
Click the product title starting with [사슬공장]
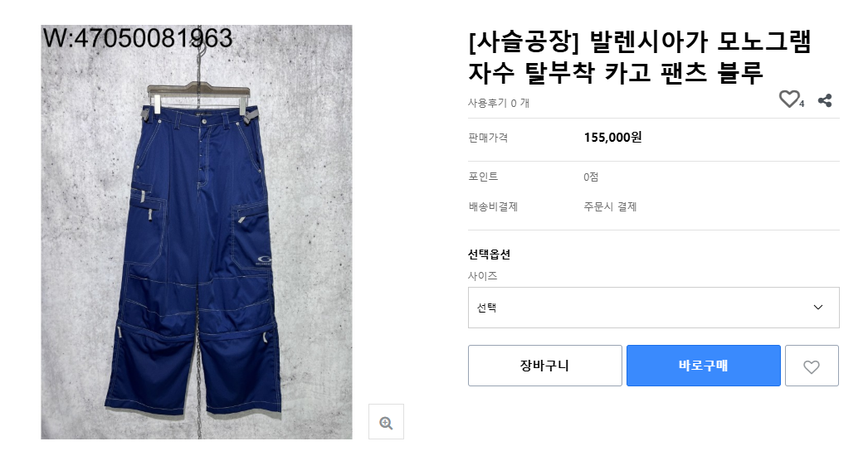coord(639,56)
